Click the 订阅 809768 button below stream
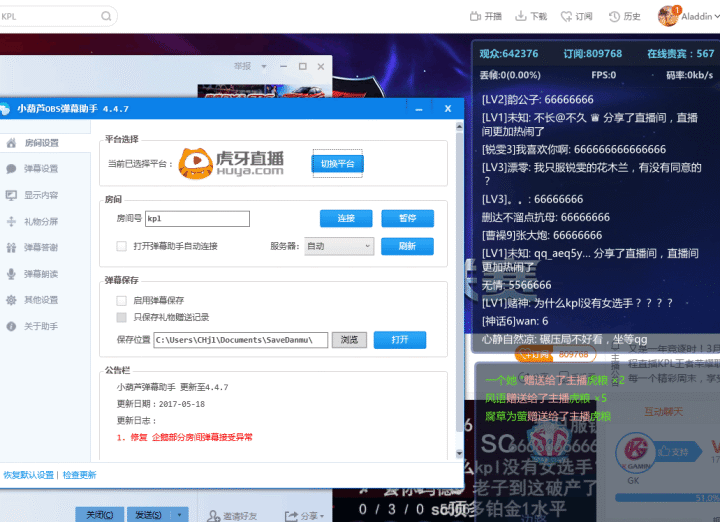The image size is (720, 522). pyautogui.click(x=556, y=354)
